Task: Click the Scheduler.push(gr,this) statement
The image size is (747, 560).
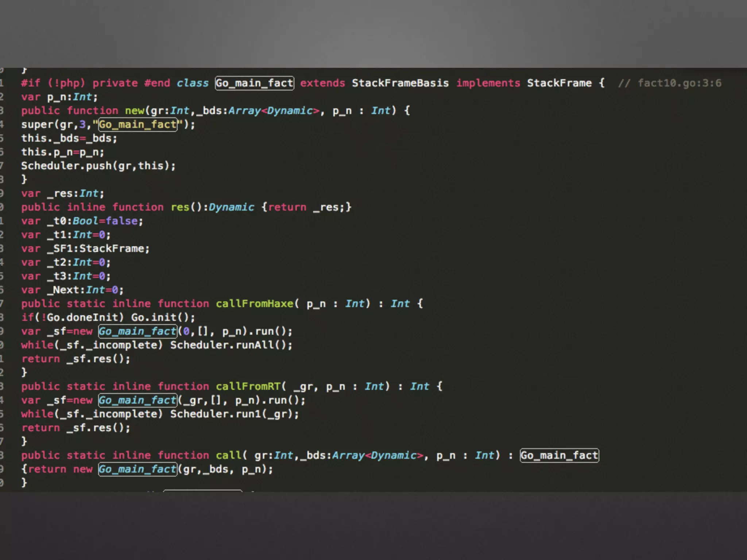Action: [x=98, y=166]
